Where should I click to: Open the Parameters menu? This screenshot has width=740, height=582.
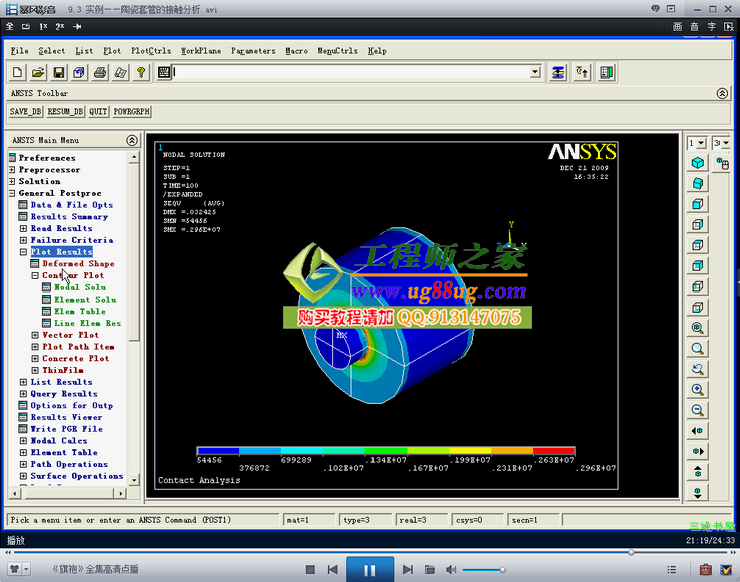(x=253, y=51)
